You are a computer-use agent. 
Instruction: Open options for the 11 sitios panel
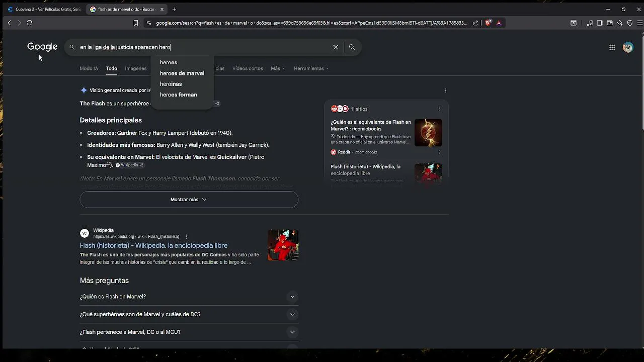point(439,109)
